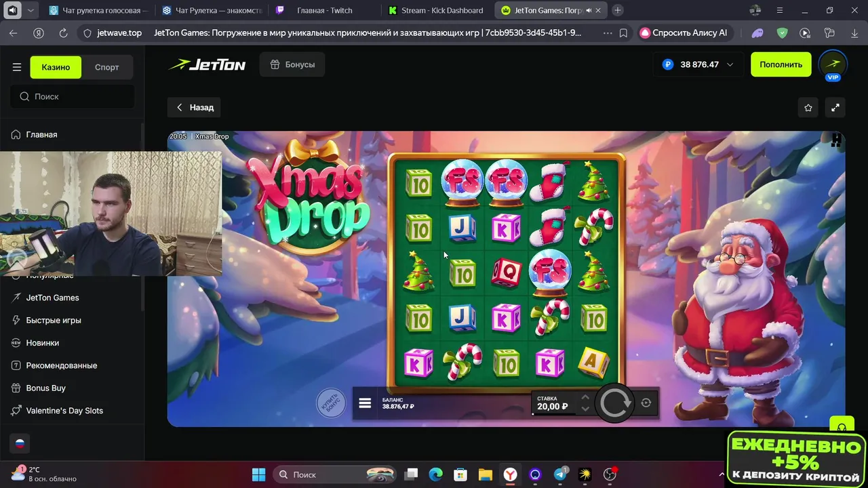Open JetTon Games category
Image resolution: width=868 pixels, height=488 pixels.
pos(52,298)
